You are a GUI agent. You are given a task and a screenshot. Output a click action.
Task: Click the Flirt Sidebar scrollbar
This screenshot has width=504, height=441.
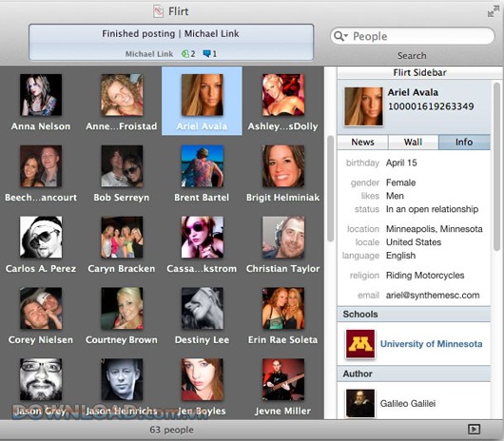click(497, 167)
